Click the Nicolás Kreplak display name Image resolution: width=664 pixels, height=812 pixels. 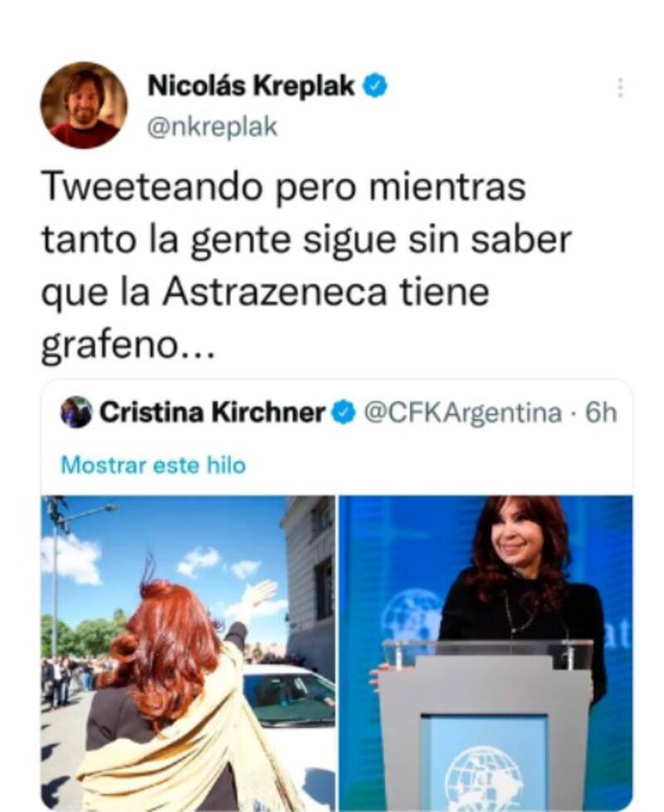pos(251,86)
